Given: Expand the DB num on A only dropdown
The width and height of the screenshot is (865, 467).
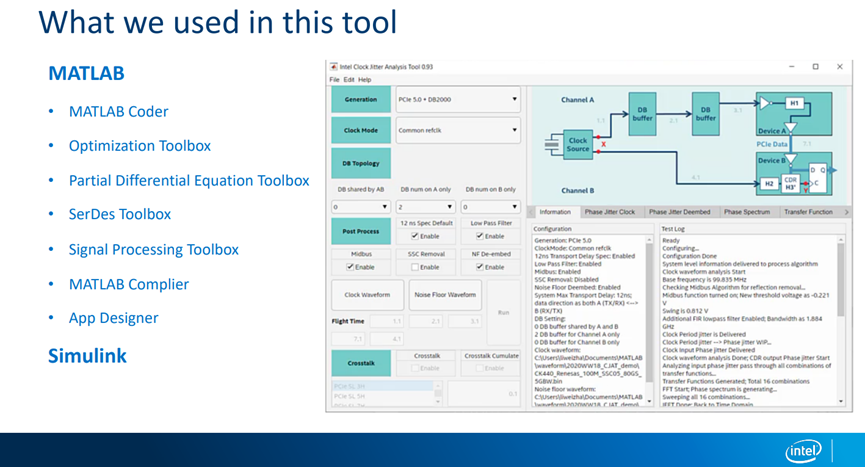Looking at the screenshot, I should tap(425, 207).
